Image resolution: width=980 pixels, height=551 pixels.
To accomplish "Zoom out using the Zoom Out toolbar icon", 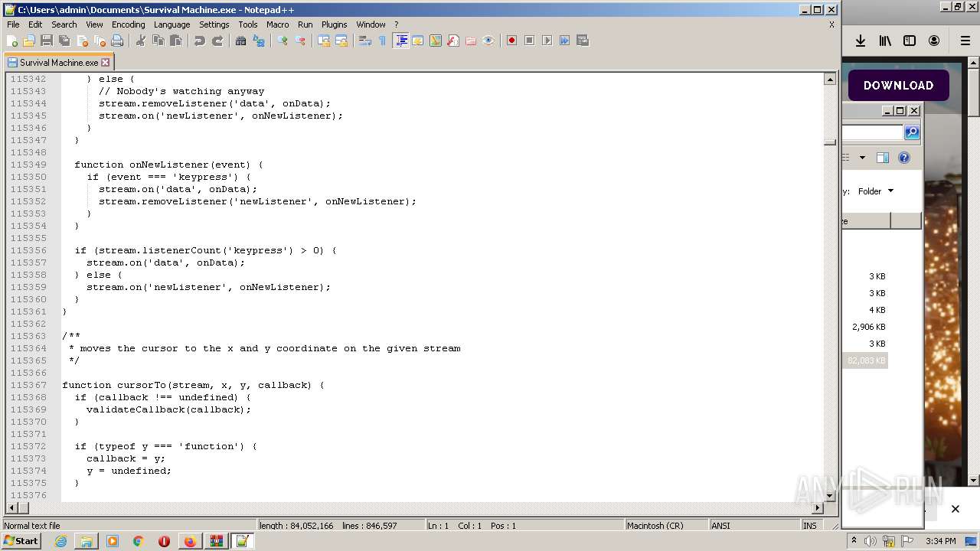I will point(300,41).
